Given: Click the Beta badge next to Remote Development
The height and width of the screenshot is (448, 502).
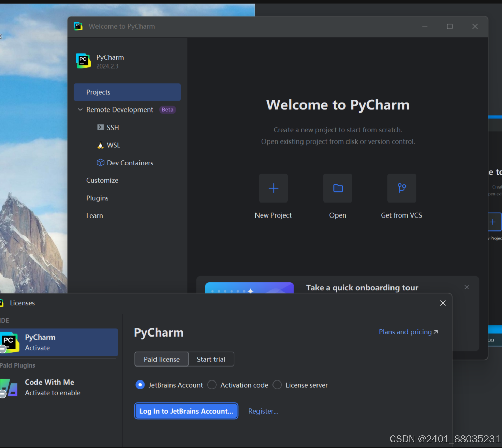Looking at the screenshot, I should pyautogui.click(x=167, y=110).
